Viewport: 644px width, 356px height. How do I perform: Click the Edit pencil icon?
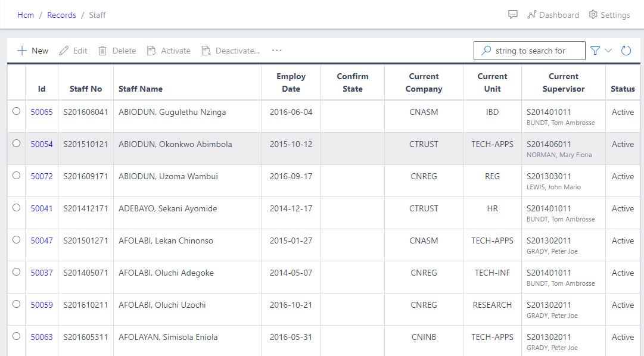[64, 51]
